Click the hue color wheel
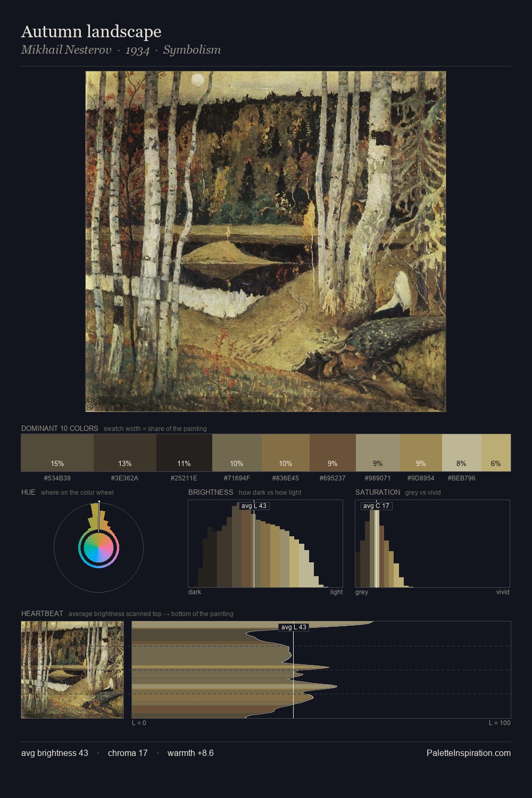 98,547
